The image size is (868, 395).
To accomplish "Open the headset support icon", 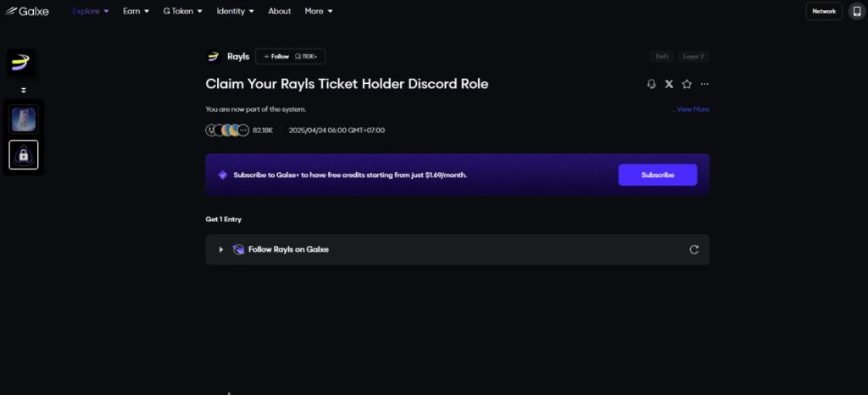I will [651, 84].
